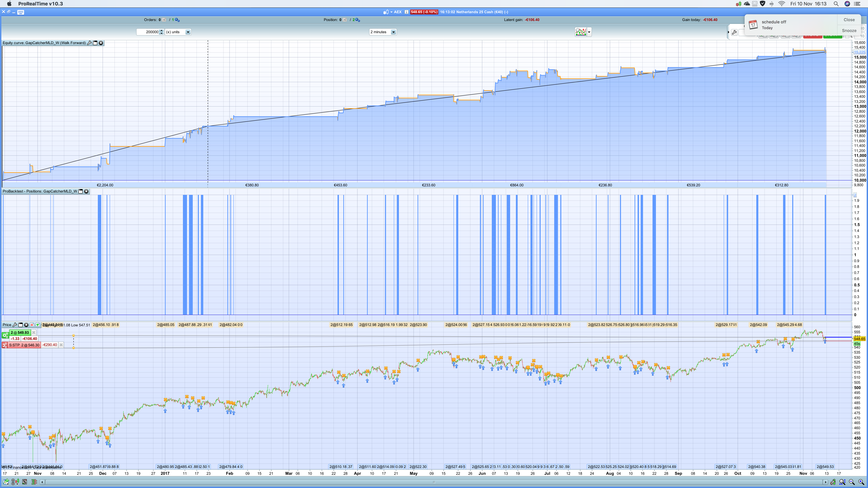Close the schedule off notification
The height and width of the screenshot is (488, 868).
coord(849,20)
